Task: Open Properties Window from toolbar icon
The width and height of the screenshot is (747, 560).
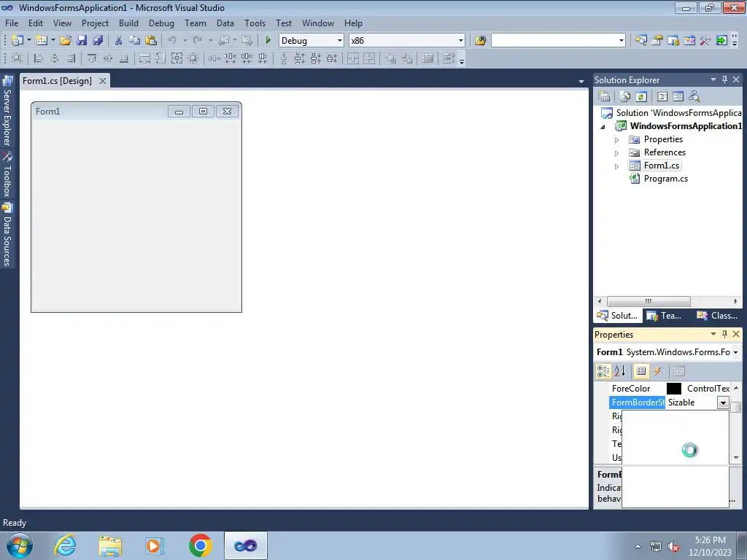Action: 657,41
